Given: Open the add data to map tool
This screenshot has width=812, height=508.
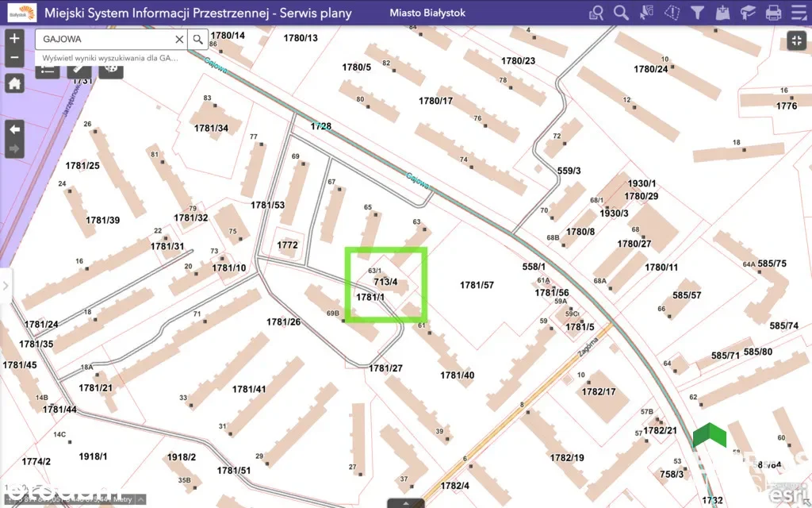Looking at the screenshot, I should (x=722, y=13).
